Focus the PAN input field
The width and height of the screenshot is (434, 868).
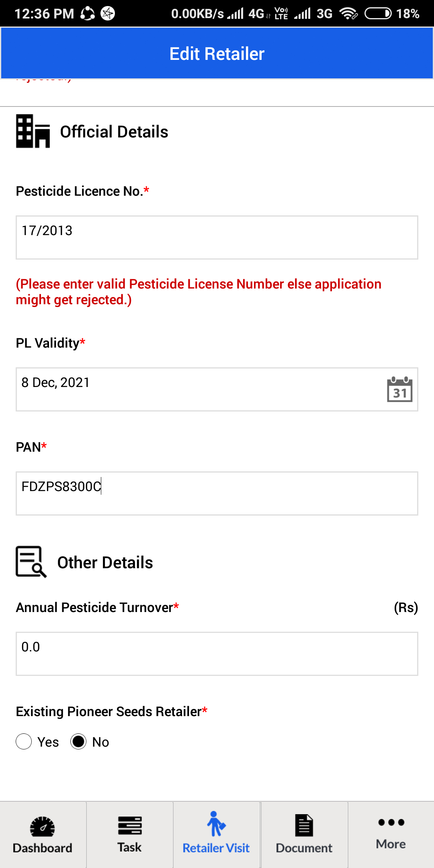coord(217,493)
